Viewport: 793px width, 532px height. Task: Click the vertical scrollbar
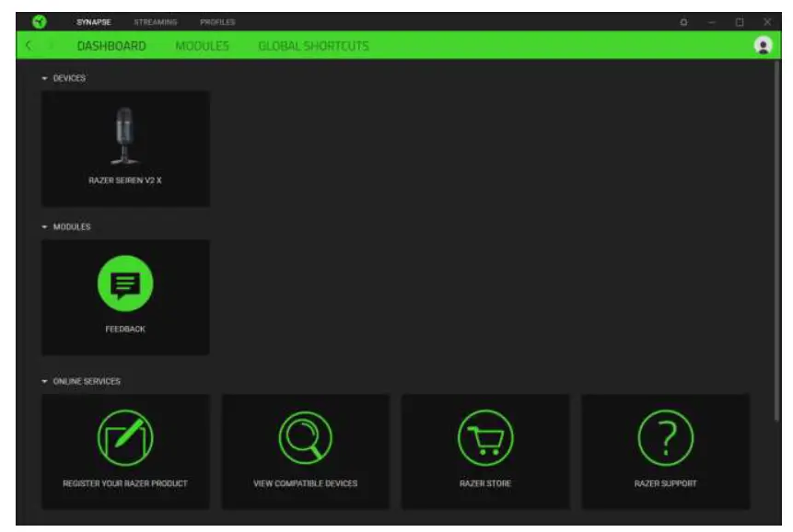pyautogui.click(x=776, y=240)
